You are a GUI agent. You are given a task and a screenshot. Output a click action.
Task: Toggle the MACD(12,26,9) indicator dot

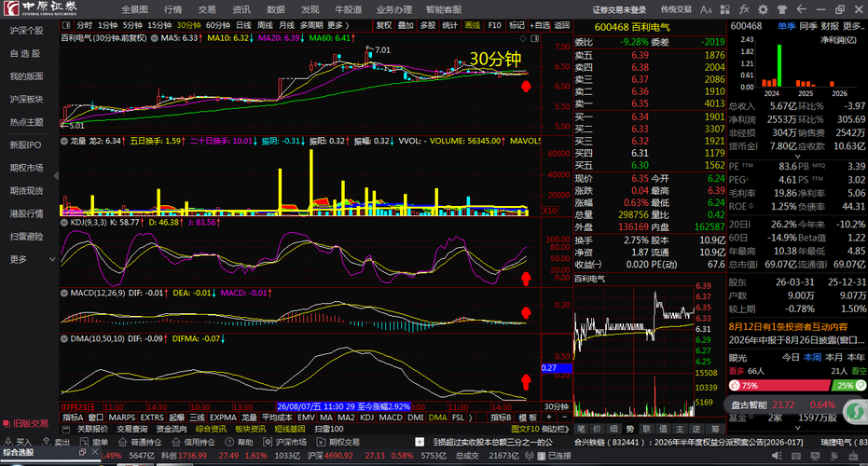click(64, 293)
